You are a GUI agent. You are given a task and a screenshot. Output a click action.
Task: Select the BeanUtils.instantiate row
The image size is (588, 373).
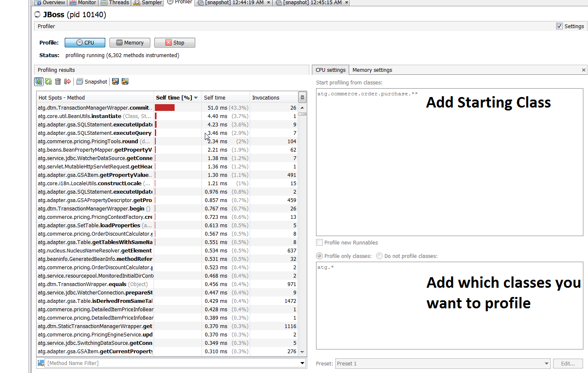[167, 116]
